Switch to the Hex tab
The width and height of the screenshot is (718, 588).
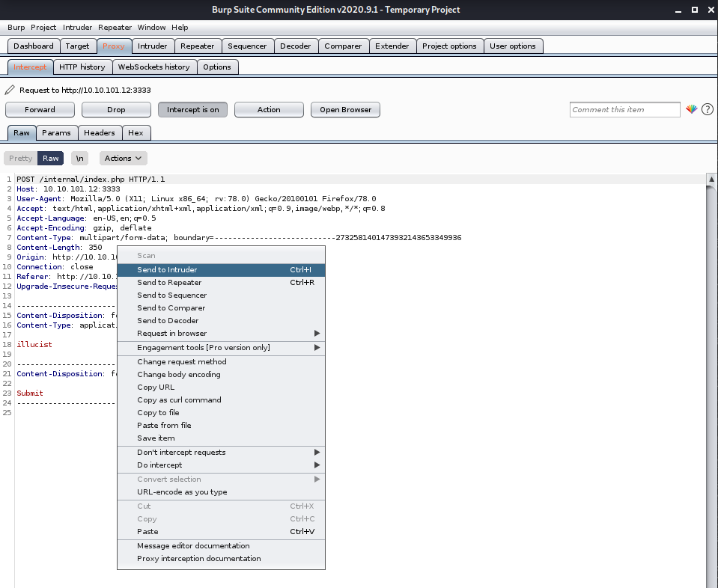click(136, 133)
